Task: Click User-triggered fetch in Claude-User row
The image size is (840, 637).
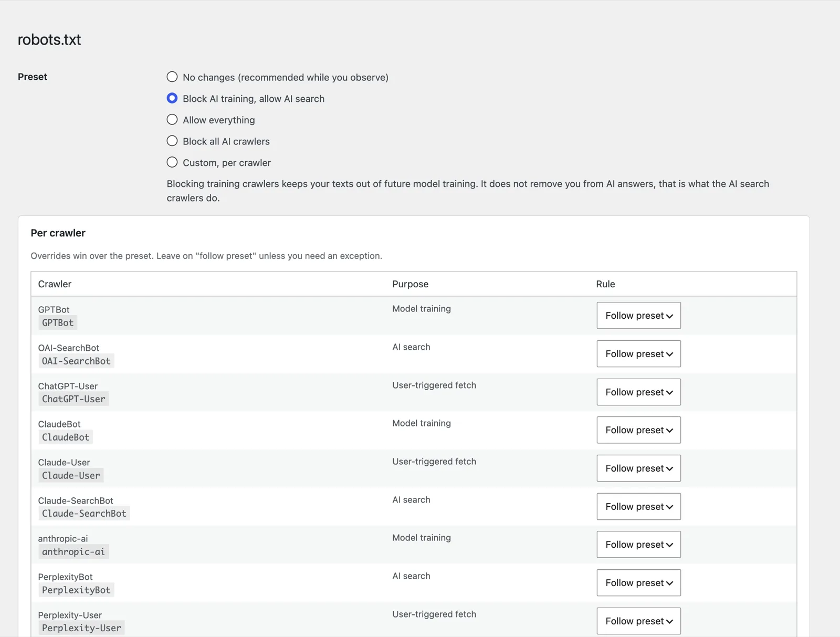Action: click(x=434, y=462)
